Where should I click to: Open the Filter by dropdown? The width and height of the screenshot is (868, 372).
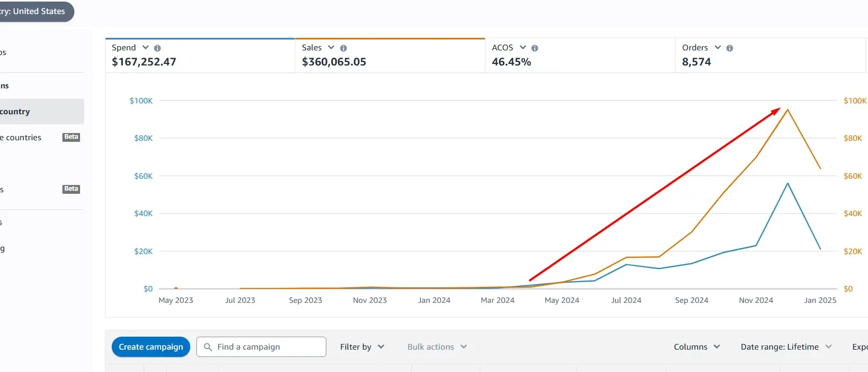(362, 347)
